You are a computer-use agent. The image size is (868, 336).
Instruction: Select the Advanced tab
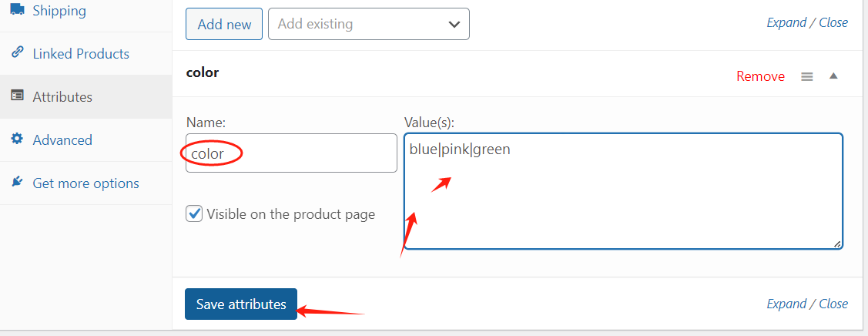point(62,140)
